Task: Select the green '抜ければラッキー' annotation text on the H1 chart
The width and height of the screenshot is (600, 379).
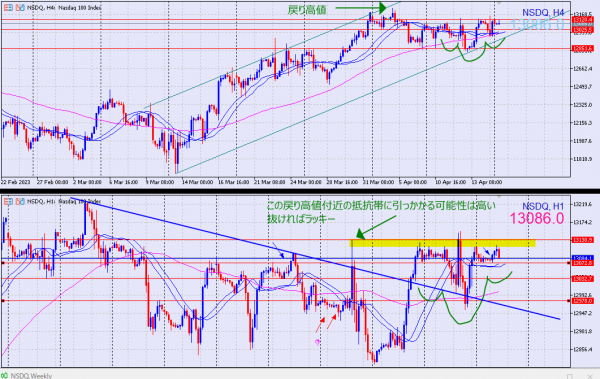Action: [x=301, y=219]
